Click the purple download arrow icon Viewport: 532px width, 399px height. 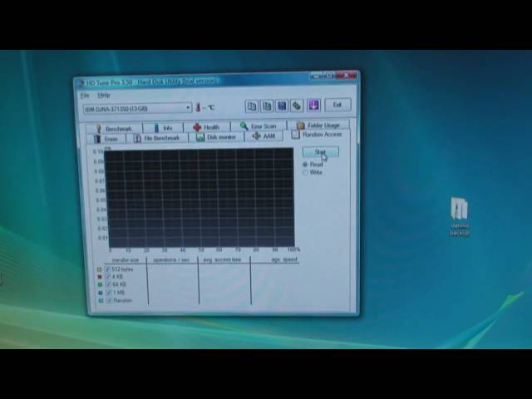click(313, 105)
